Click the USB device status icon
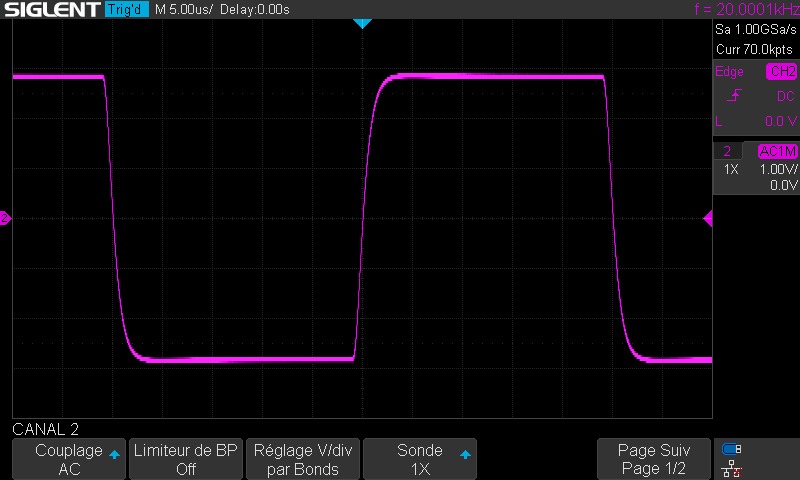Image resolution: width=800 pixels, height=480 pixels. [x=732, y=449]
